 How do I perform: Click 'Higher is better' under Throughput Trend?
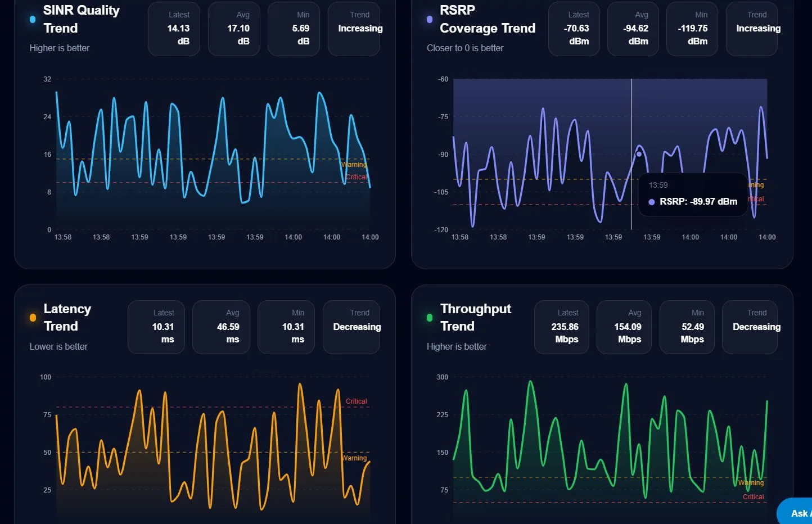(x=457, y=347)
